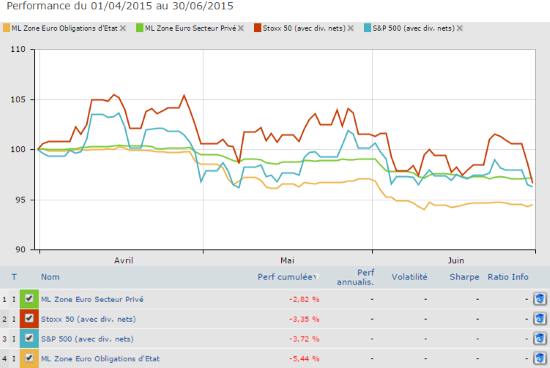
Task: Remove ML Zone Euro Secteur Privé from legend
Action: pos(241,28)
